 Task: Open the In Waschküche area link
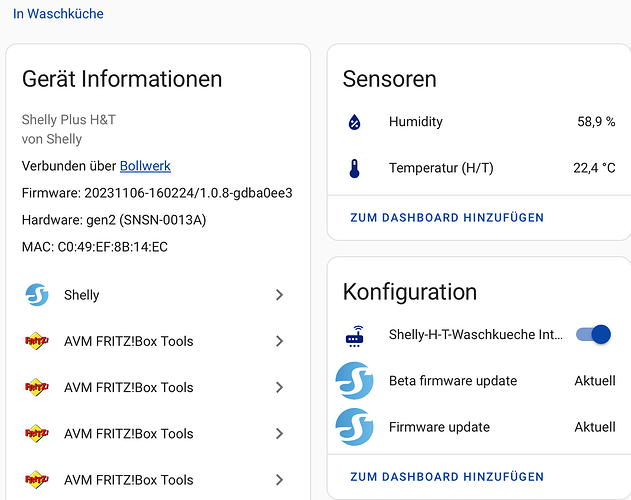pos(58,14)
